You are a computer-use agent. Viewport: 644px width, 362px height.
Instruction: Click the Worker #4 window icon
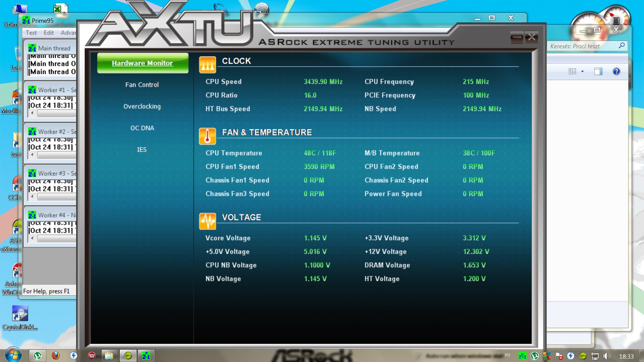pos(32,215)
